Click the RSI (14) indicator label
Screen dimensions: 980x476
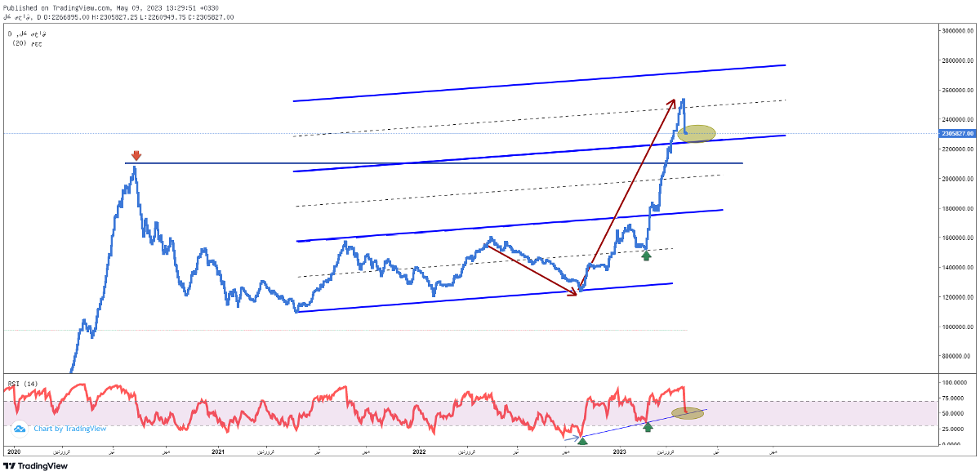point(24,383)
